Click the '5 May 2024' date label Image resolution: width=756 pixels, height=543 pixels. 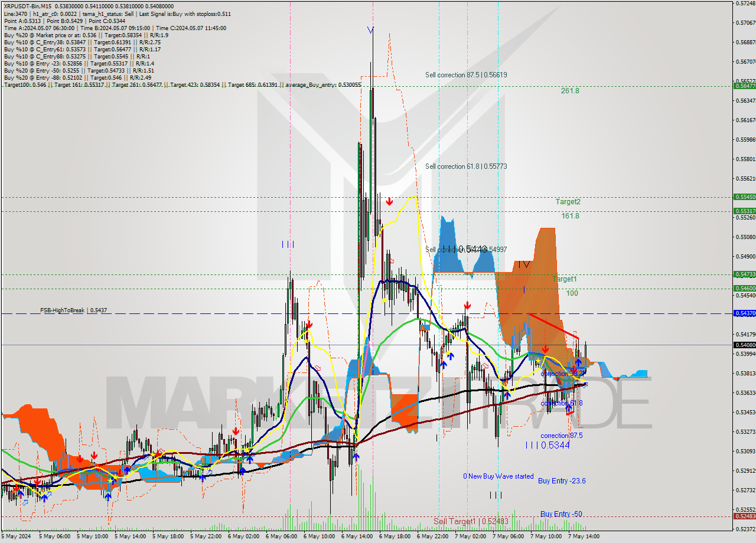[16, 537]
